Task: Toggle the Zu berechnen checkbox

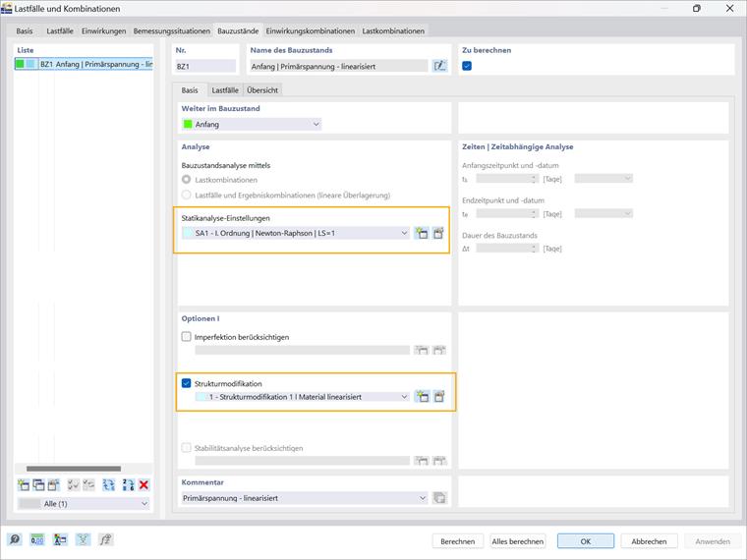Action: (x=467, y=66)
